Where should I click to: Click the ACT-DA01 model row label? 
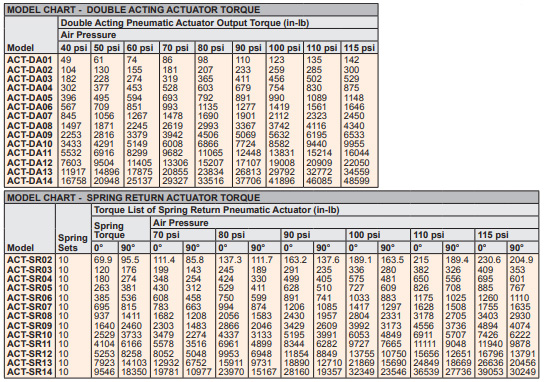[29, 60]
